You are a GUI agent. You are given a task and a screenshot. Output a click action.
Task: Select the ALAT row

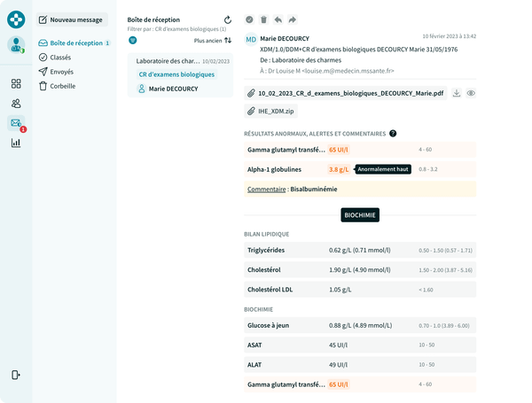360,365
